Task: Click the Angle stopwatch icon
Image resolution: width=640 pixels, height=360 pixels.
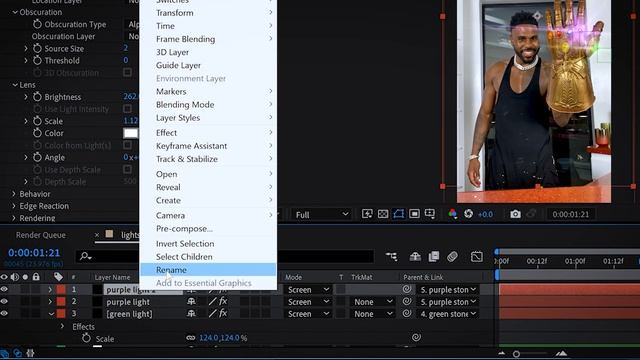Action: click(x=37, y=157)
